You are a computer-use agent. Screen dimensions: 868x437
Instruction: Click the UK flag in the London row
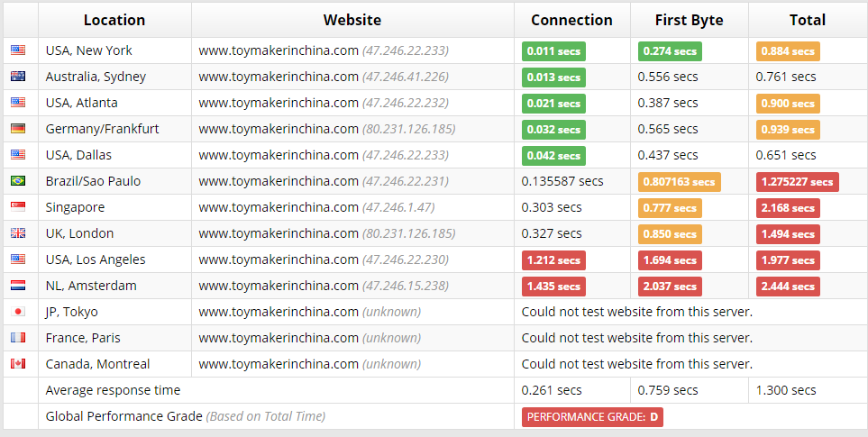pos(18,232)
